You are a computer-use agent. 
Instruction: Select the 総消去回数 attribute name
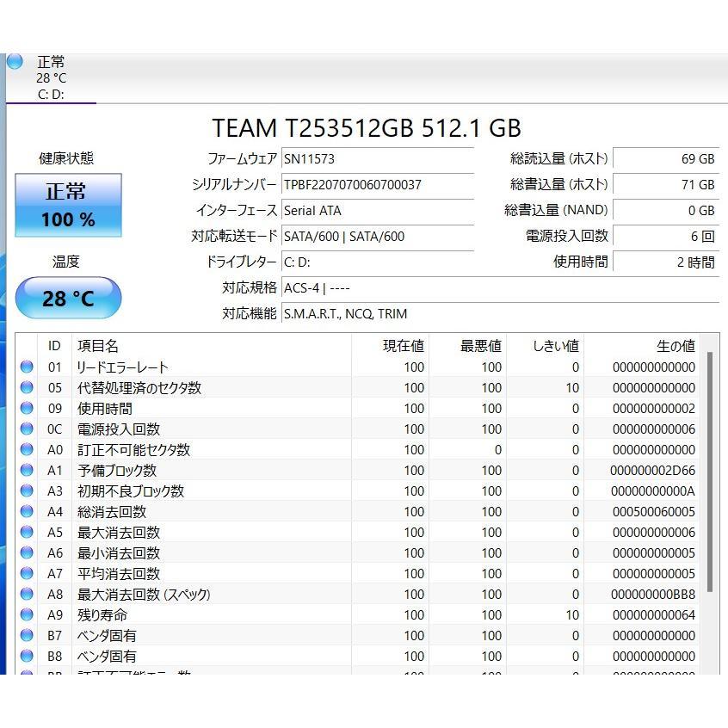tap(111, 512)
